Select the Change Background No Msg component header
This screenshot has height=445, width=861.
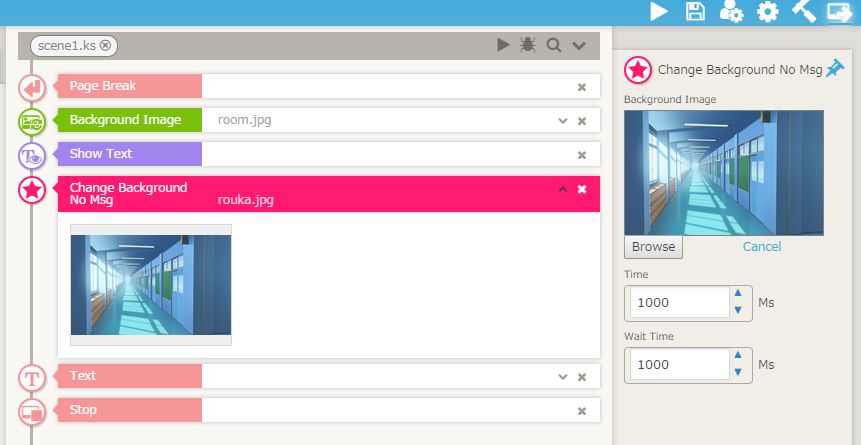click(x=328, y=194)
